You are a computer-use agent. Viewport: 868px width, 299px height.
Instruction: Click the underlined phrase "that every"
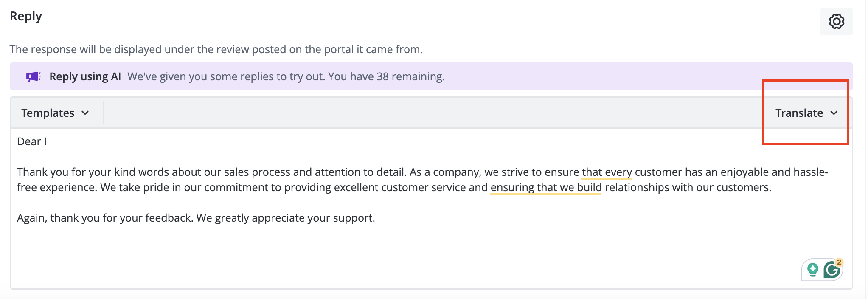(607, 172)
